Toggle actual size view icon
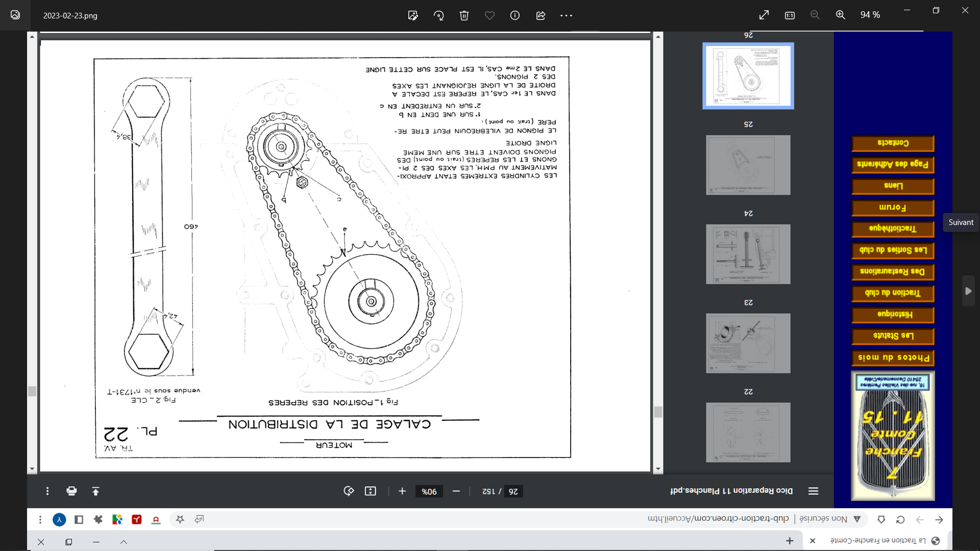This screenshot has height=551, width=980. pyautogui.click(x=790, y=15)
